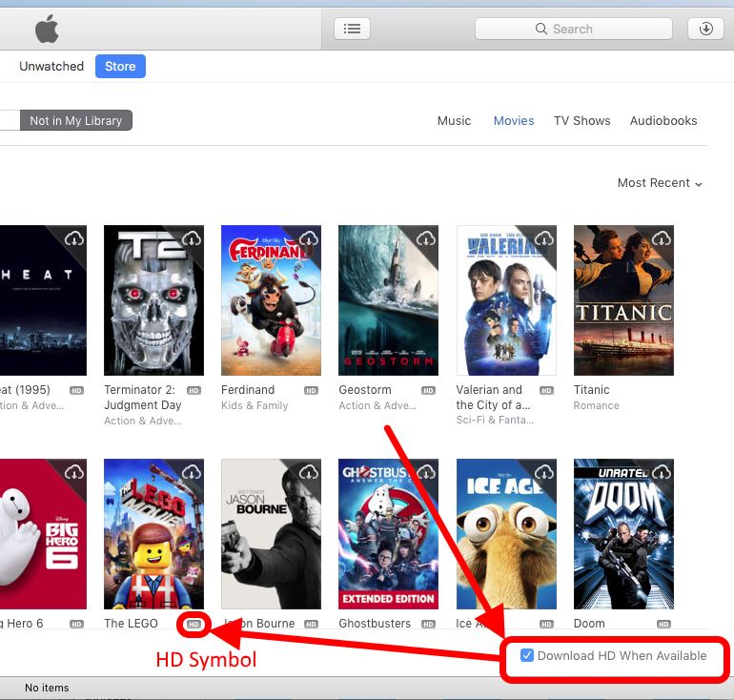Switch to the Store tab
734x700 pixels.
tap(120, 67)
